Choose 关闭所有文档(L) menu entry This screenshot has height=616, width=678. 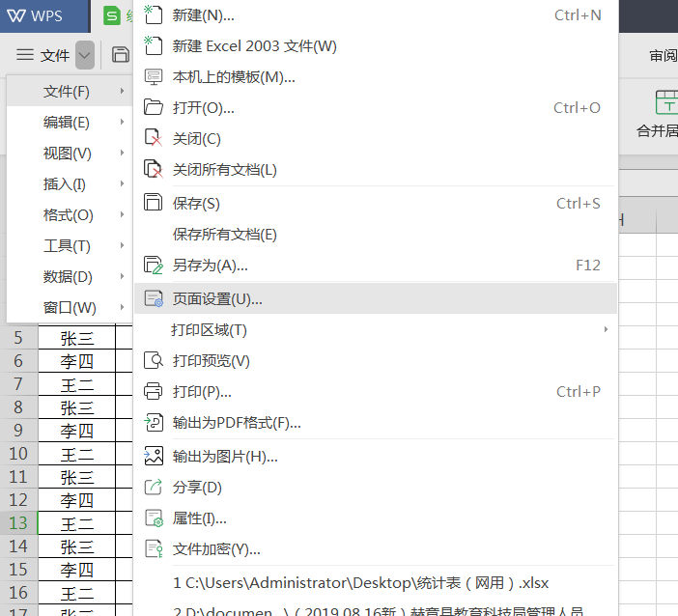(376, 169)
